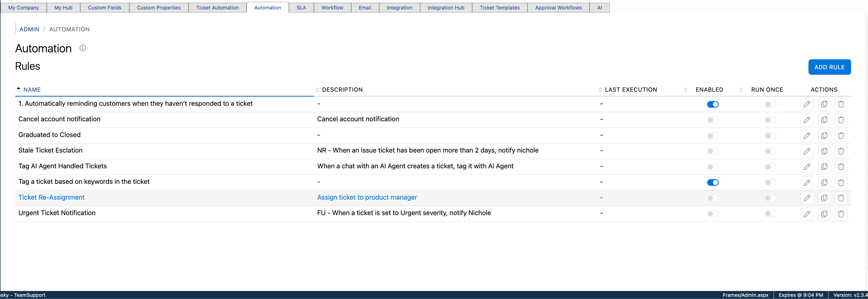Enable the Urgent Ticket Notification rule

[713, 214]
